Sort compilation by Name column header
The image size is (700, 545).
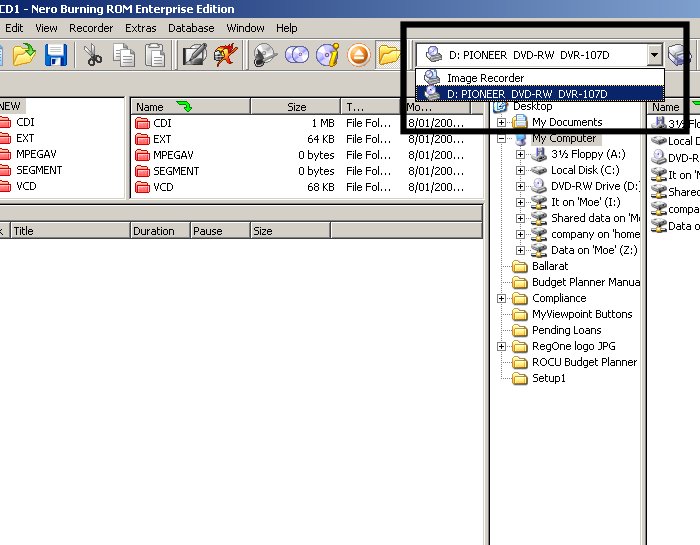click(191, 107)
